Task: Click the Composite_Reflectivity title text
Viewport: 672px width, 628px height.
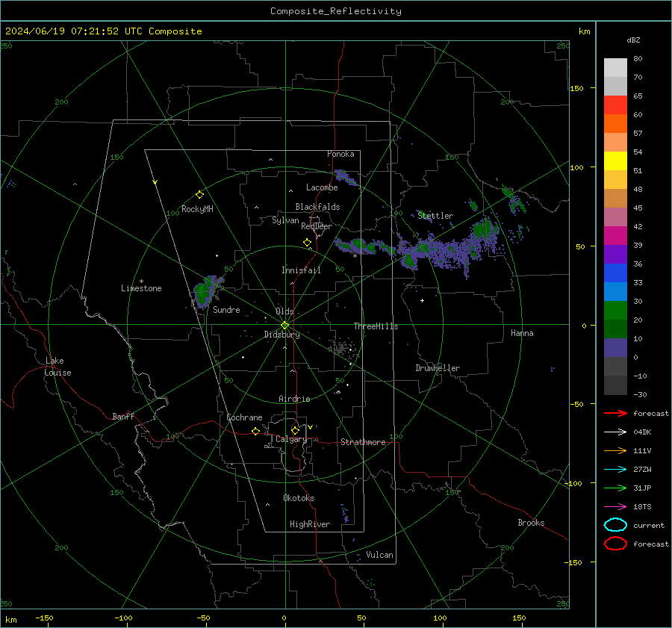Action: (336, 11)
